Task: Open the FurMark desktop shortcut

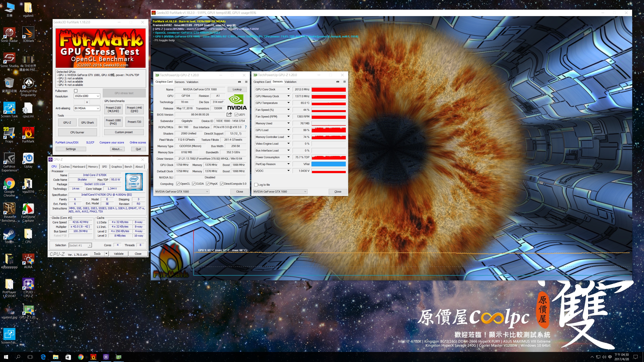Action: click(x=28, y=135)
